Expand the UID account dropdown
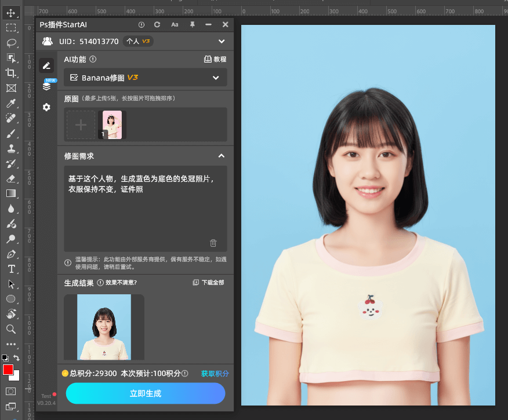Image resolution: width=508 pixels, height=420 pixels. [221, 41]
